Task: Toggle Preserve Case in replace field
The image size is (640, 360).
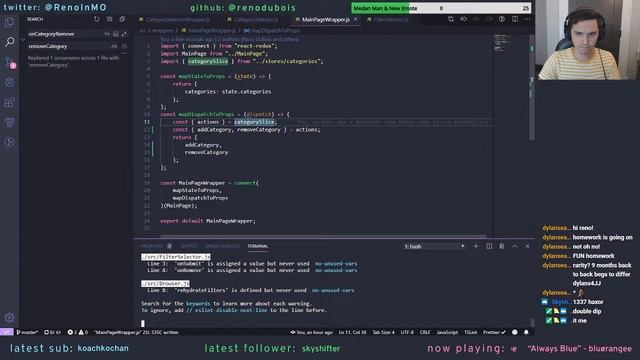Action: tap(114, 47)
